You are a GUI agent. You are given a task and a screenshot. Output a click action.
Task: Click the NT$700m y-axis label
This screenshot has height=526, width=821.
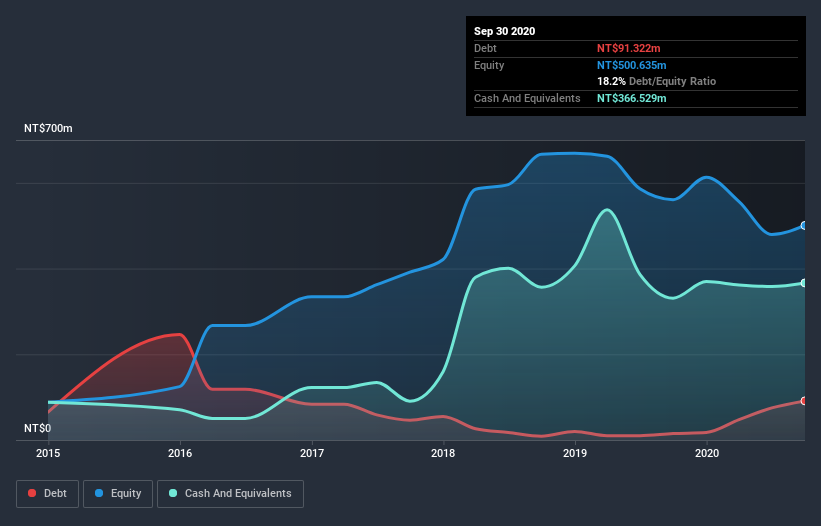tap(48, 128)
